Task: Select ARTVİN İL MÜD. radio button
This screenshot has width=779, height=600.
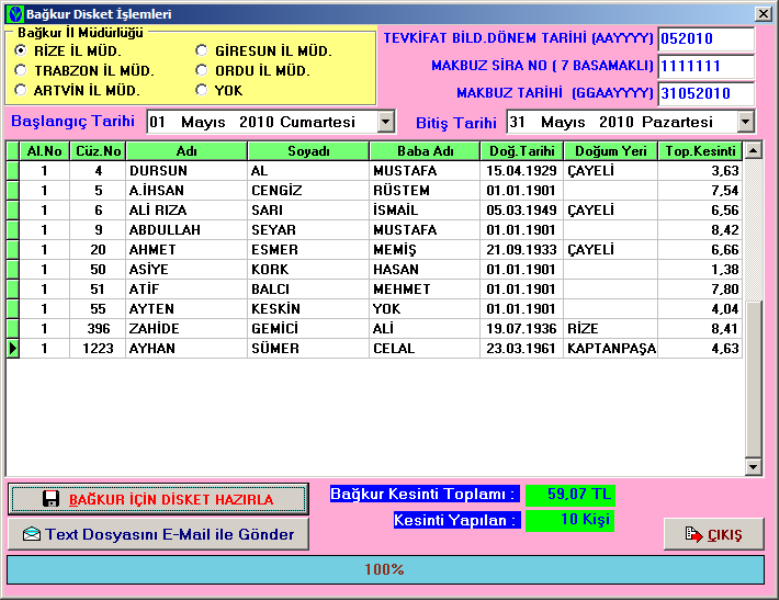Action: click(x=20, y=90)
